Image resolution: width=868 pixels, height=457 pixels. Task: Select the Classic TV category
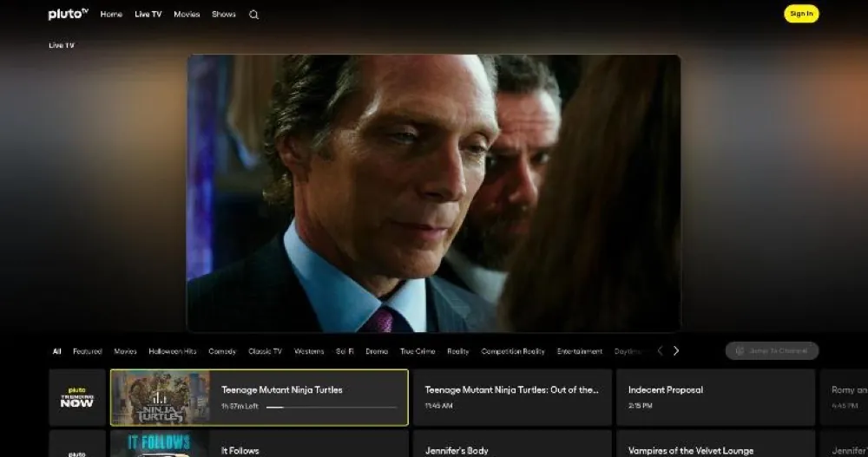pyautogui.click(x=265, y=351)
